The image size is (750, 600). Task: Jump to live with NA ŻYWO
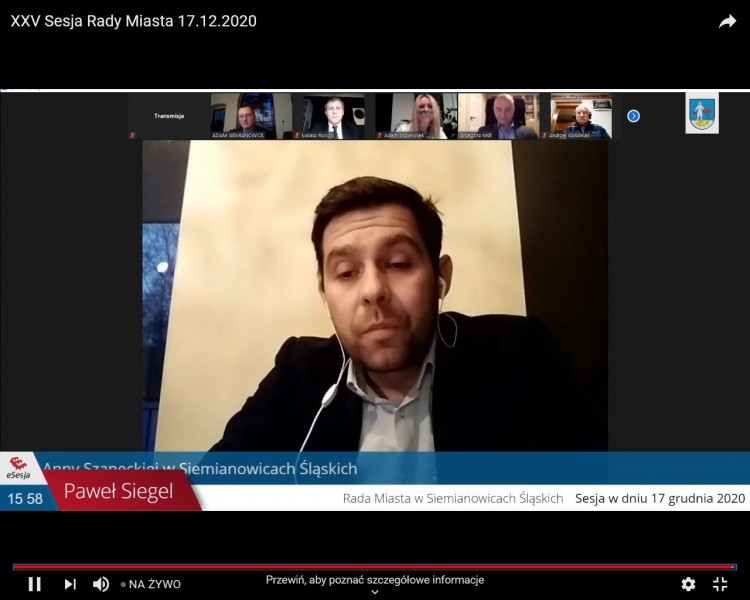pos(151,584)
